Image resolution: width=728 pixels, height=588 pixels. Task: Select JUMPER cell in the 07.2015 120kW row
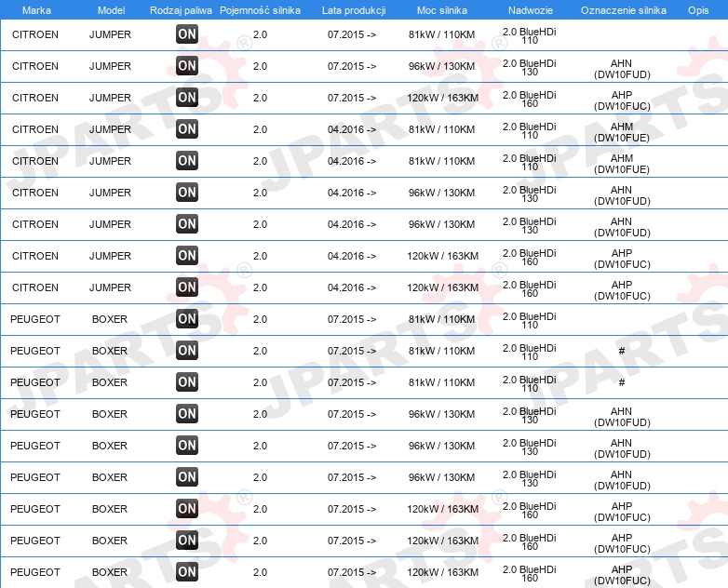(110, 98)
